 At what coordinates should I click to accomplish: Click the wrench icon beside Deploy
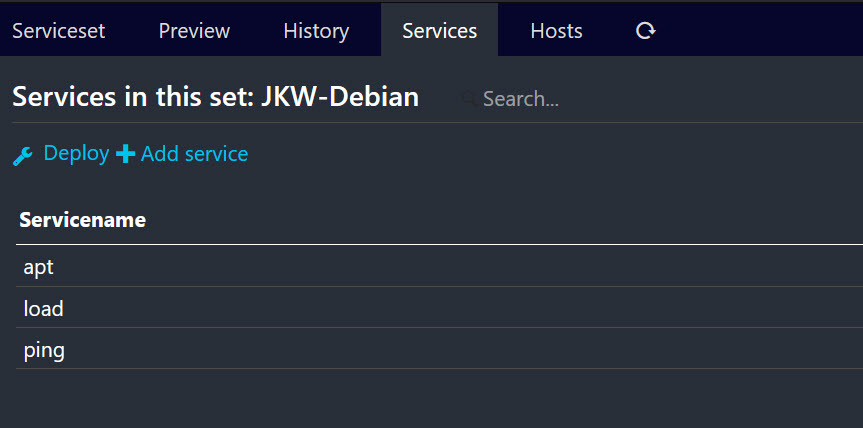pos(23,155)
